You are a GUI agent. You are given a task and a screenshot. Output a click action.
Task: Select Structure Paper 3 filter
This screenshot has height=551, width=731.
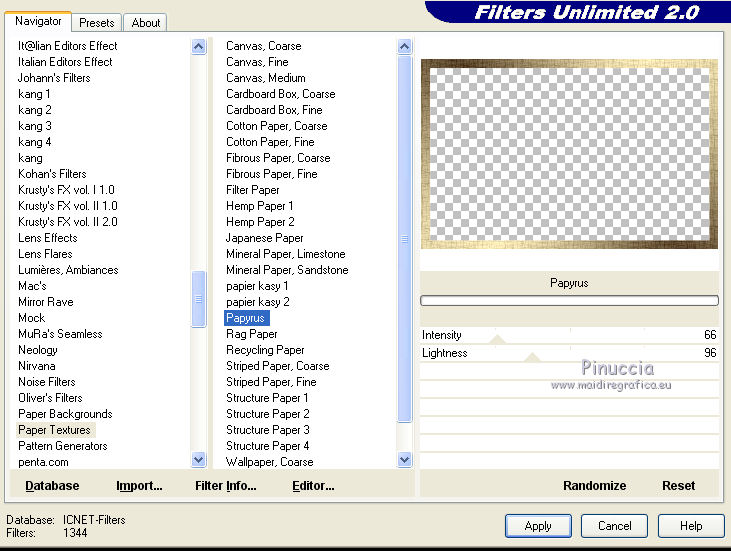(x=268, y=430)
